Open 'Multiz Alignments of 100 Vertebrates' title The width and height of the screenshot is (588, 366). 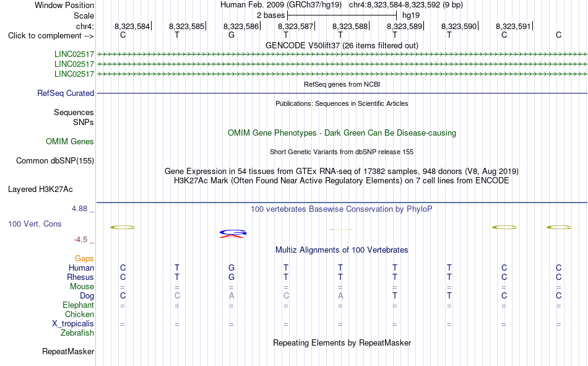point(342,250)
